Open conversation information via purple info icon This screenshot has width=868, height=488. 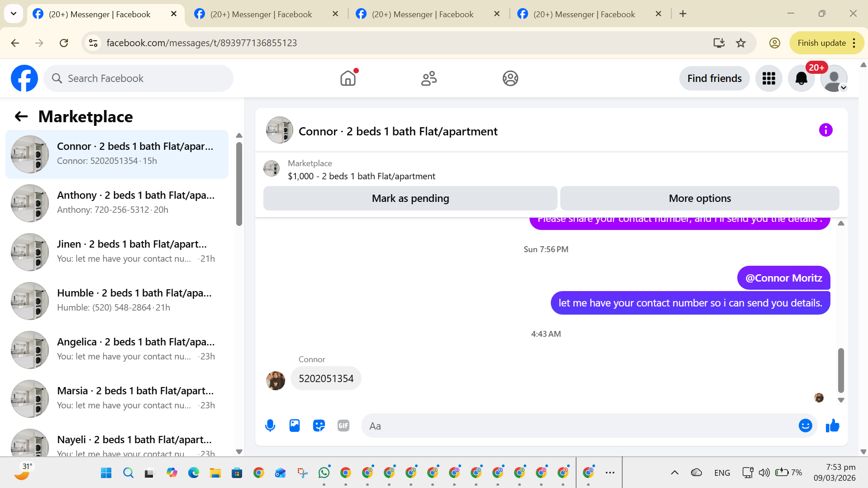click(825, 130)
